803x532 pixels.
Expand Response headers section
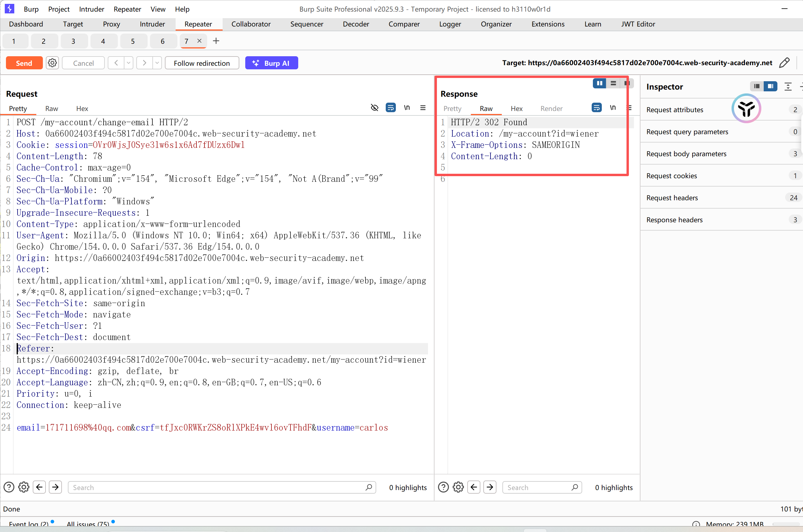click(721, 220)
